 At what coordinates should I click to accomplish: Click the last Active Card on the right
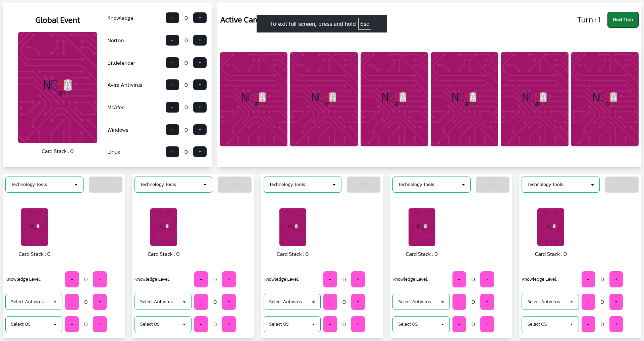pyautogui.click(x=604, y=99)
